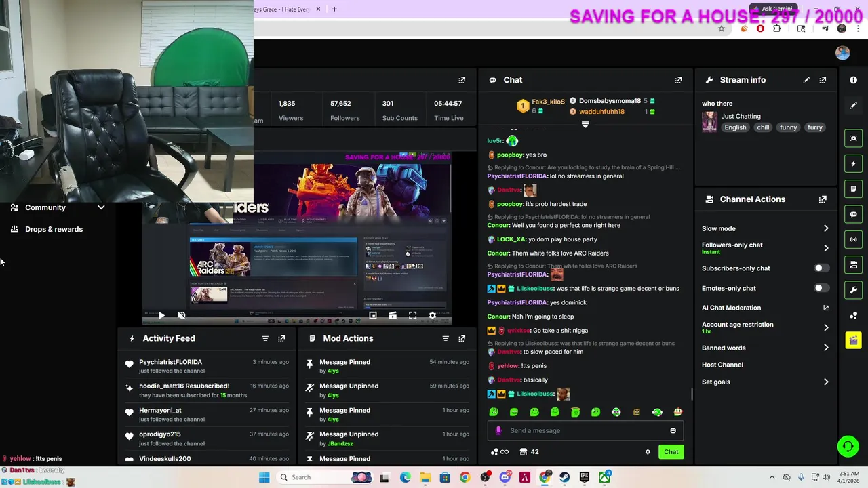Open the Just Chatting category thumbnail
The image size is (868, 488).
[709, 122]
